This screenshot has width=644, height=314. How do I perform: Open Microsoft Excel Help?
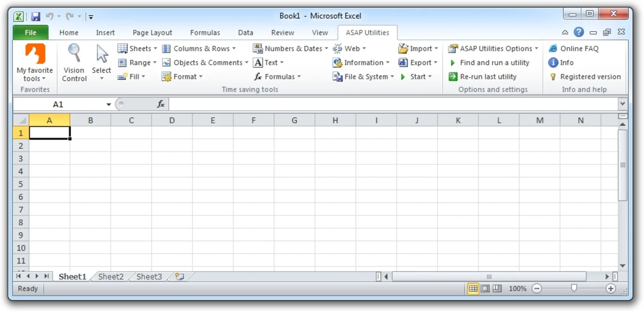click(578, 32)
